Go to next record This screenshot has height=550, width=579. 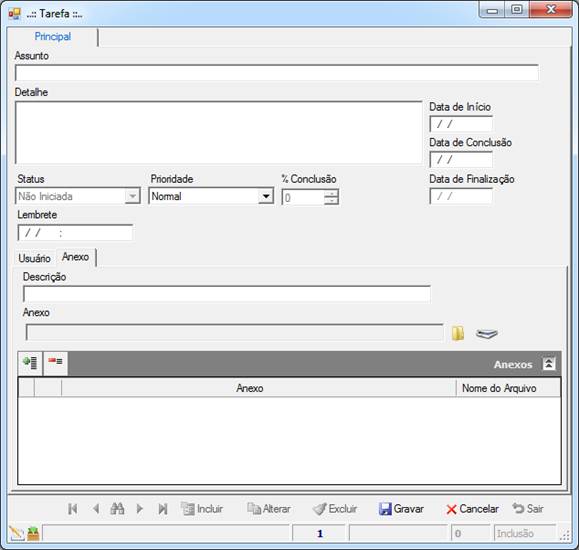140,509
